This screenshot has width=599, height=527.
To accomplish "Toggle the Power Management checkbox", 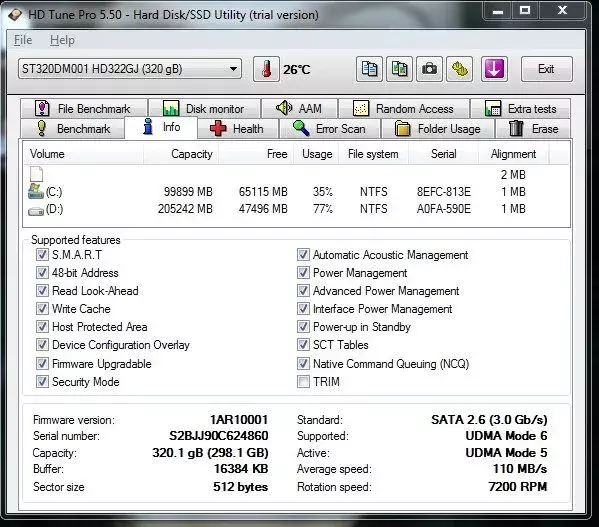I will click(303, 273).
